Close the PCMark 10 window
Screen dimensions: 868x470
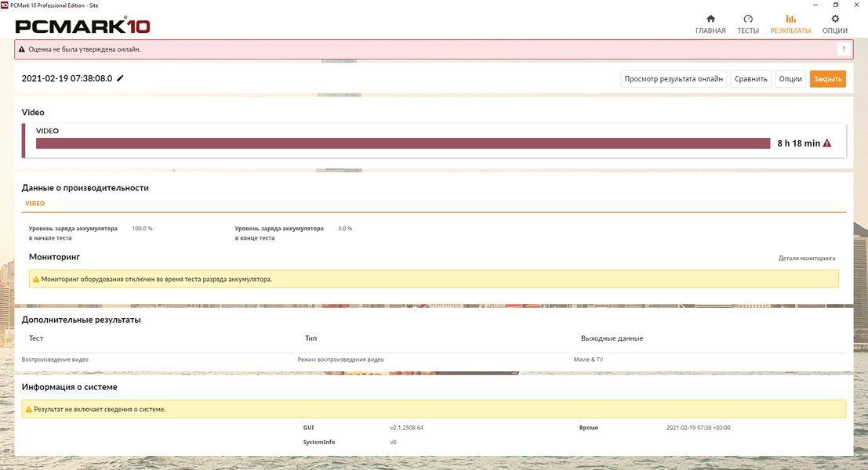[856, 5]
